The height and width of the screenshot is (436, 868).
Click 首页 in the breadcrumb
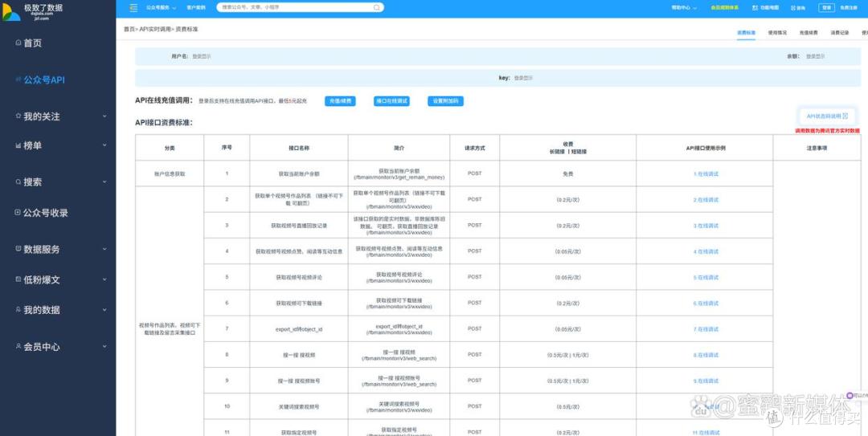129,29
